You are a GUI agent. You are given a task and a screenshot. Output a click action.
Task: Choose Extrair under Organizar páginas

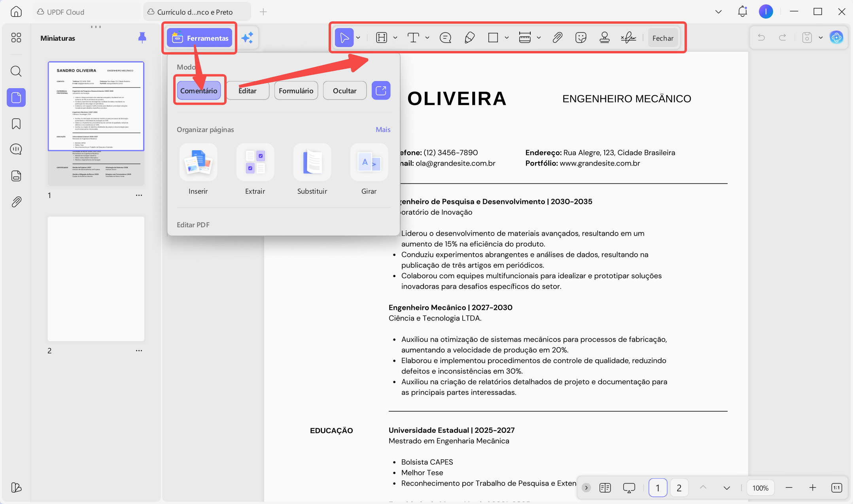click(255, 169)
